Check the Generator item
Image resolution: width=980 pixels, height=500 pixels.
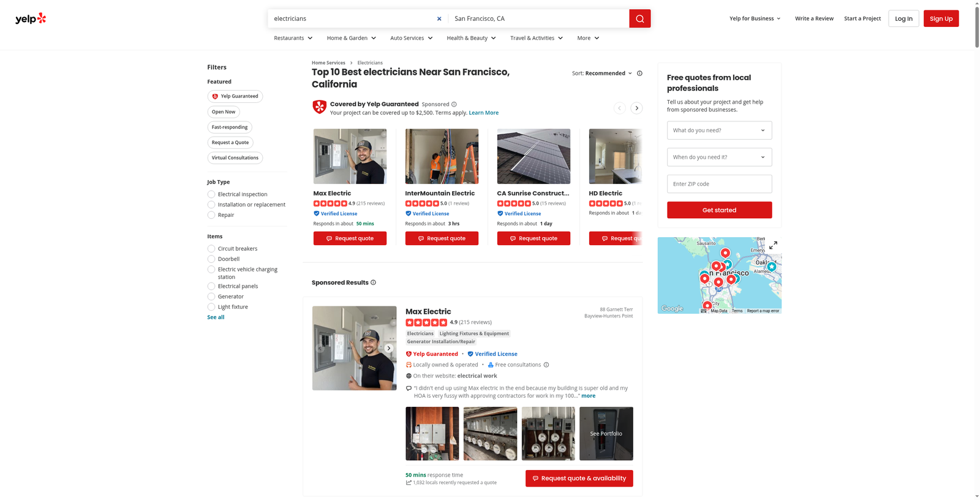(211, 297)
